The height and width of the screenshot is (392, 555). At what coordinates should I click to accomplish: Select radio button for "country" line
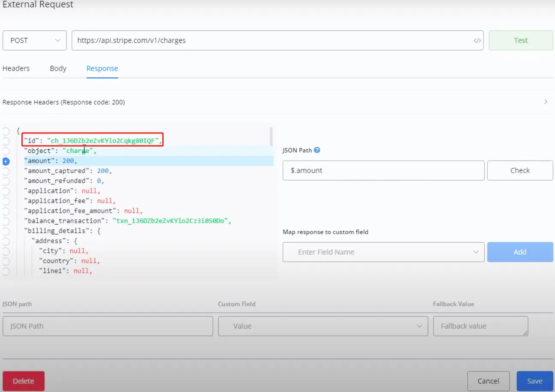pyautogui.click(x=6, y=261)
